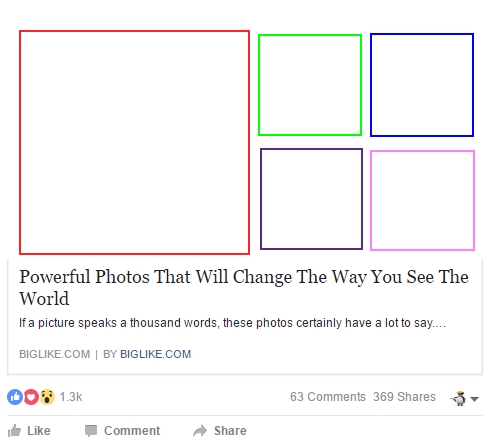Image resolution: width=491 pixels, height=444 pixels.
Task: Select the green-bordered photo thumbnail
Action: pos(310,85)
